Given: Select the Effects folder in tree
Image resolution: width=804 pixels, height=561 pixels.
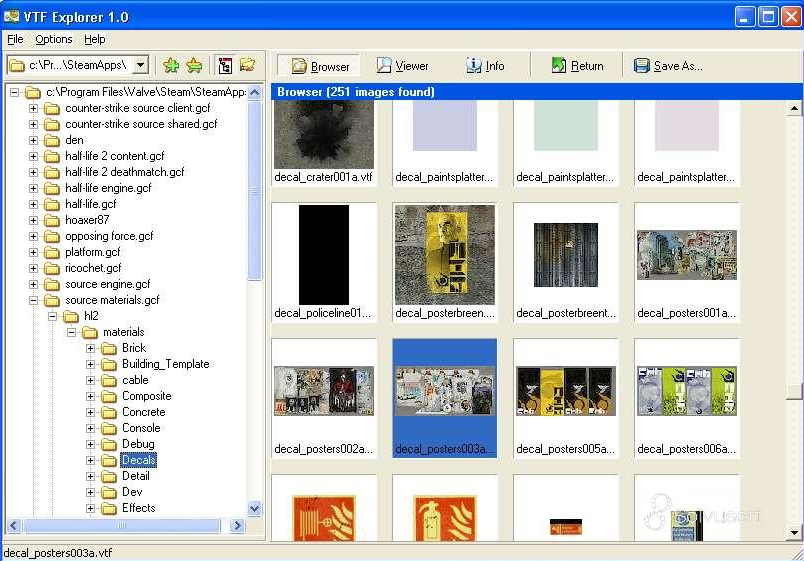Looking at the screenshot, I should pos(138,508).
